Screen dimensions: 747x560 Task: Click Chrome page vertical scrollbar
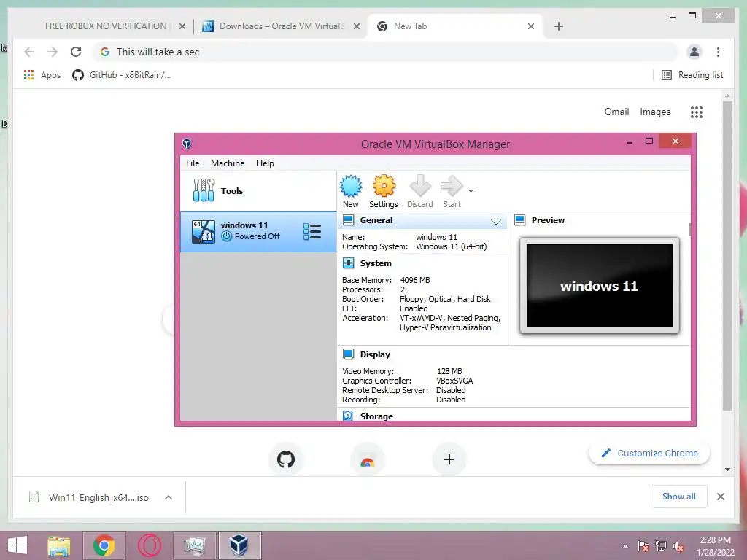click(727, 255)
